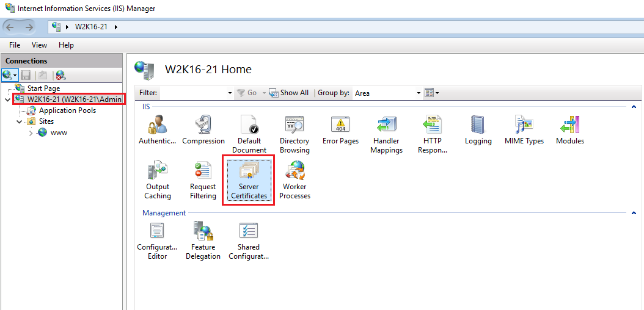Viewport: 644px width, 310px height.
Task: Open the Handler Mappings feature
Action: tap(387, 134)
